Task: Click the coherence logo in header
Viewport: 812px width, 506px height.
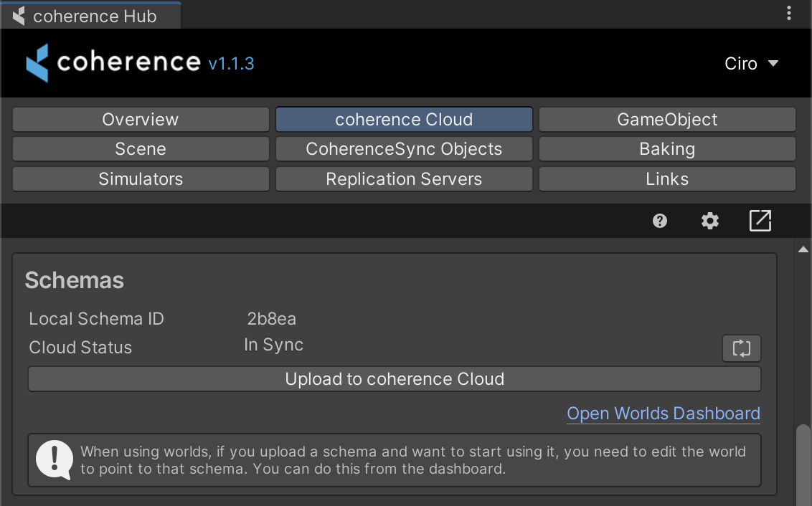Action: (x=113, y=63)
